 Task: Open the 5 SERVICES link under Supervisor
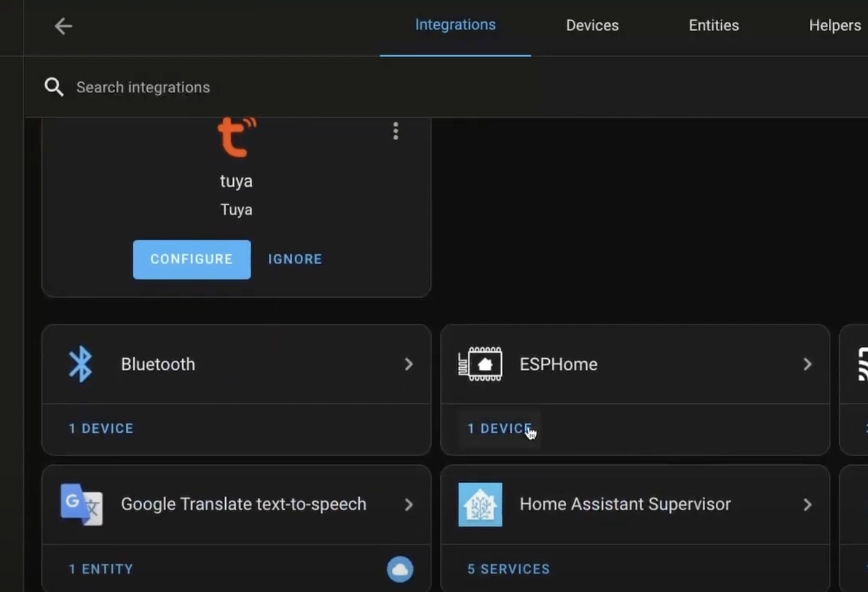pyautogui.click(x=508, y=568)
